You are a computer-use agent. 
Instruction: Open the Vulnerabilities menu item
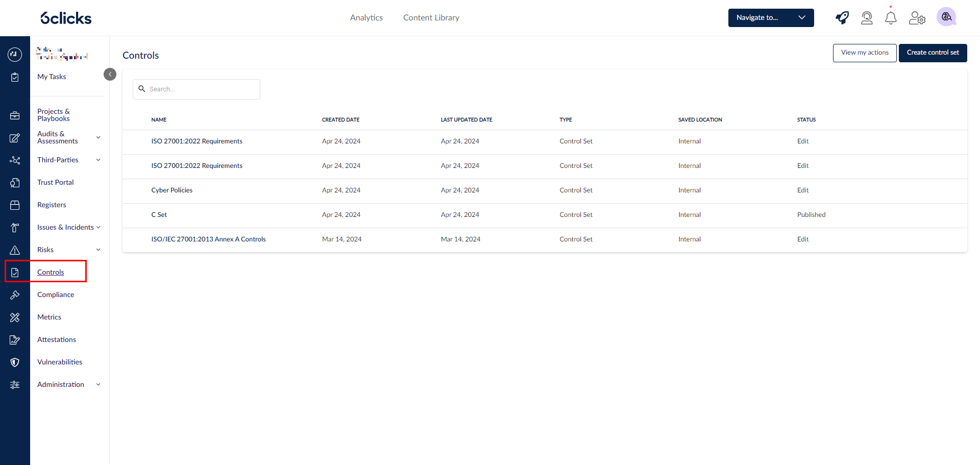tap(60, 362)
